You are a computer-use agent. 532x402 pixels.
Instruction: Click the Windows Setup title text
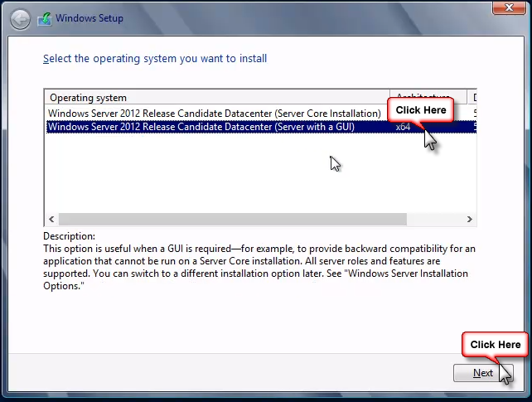coord(89,18)
